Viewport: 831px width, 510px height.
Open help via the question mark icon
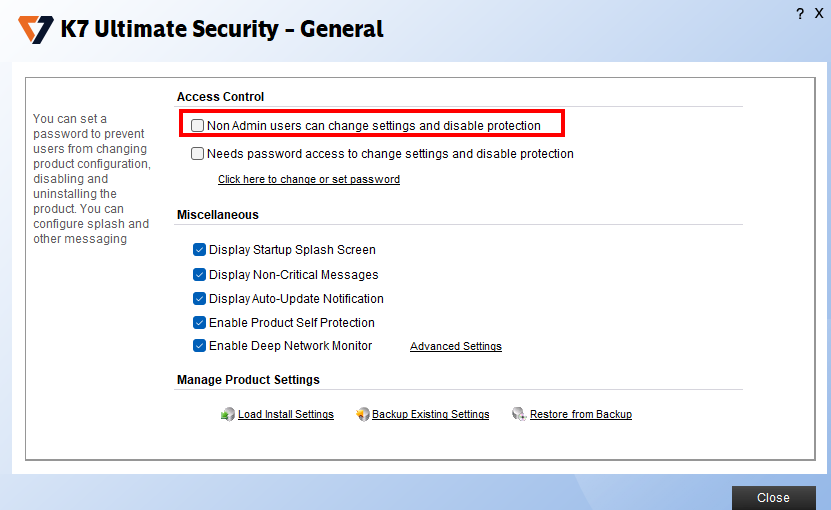pos(800,13)
